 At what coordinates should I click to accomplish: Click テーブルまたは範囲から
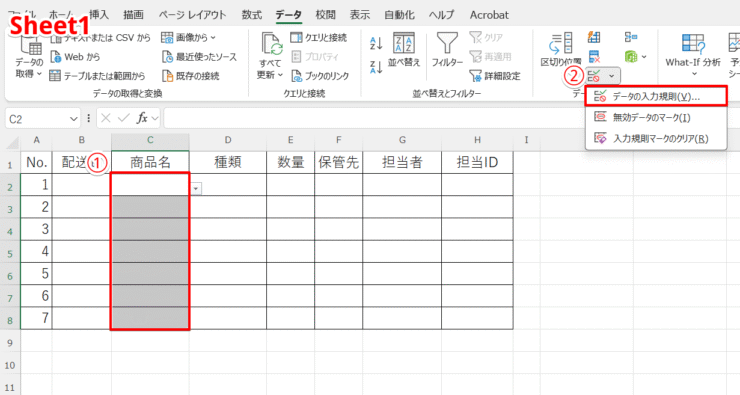[97, 76]
